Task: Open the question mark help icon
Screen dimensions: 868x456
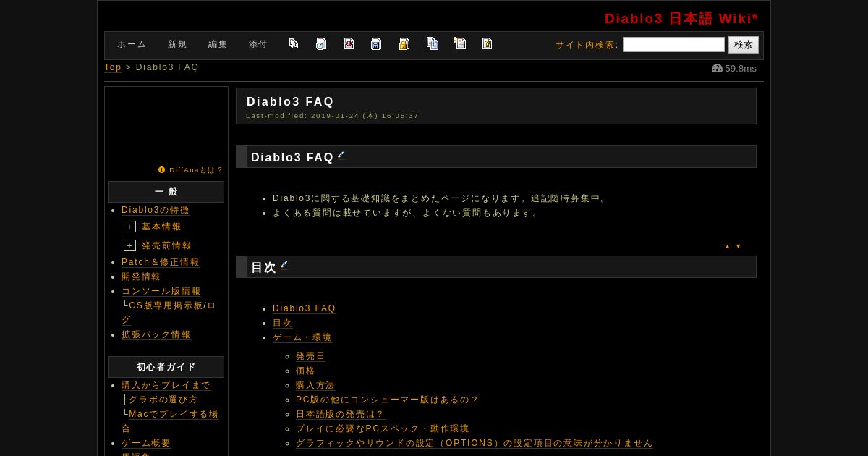Action: pos(488,44)
